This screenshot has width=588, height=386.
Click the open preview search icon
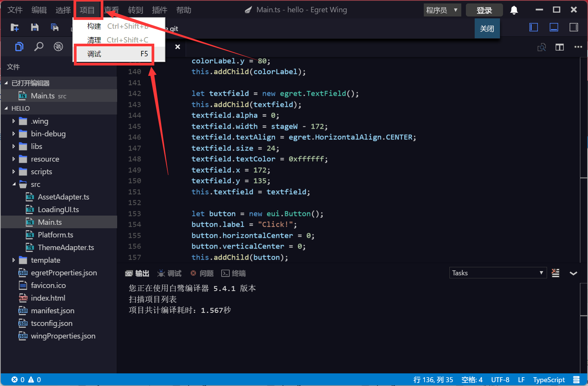coord(542,47)
